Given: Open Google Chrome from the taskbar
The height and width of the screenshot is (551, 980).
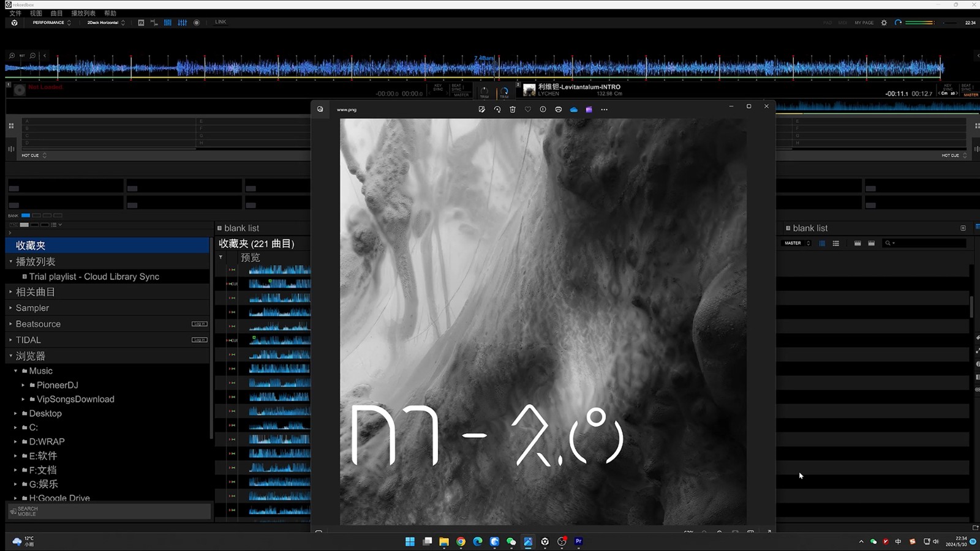Looking at the screenshot, I should (x=461, y=541).
